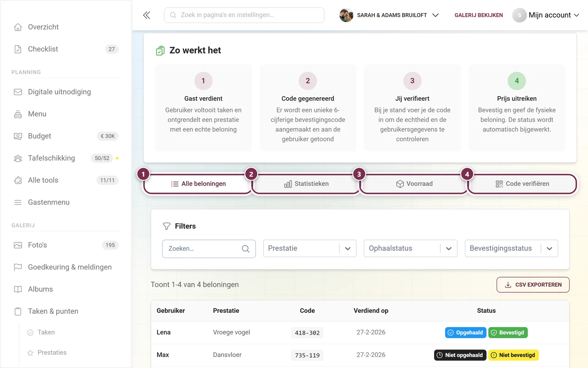
Task: Collapse the sidebar with the double-chevron icon
Action: click(x=147, y=15)
